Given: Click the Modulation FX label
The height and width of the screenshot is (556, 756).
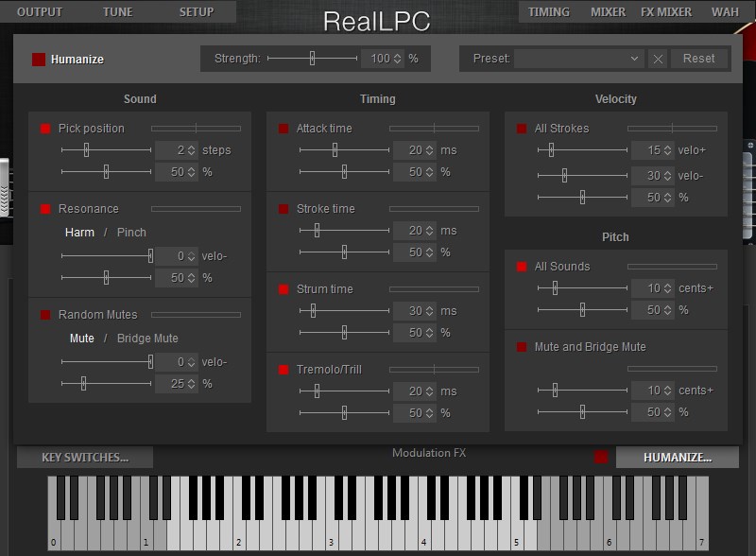Looking at the screenshot, I should pyautogui.click(x=429, y=453).
